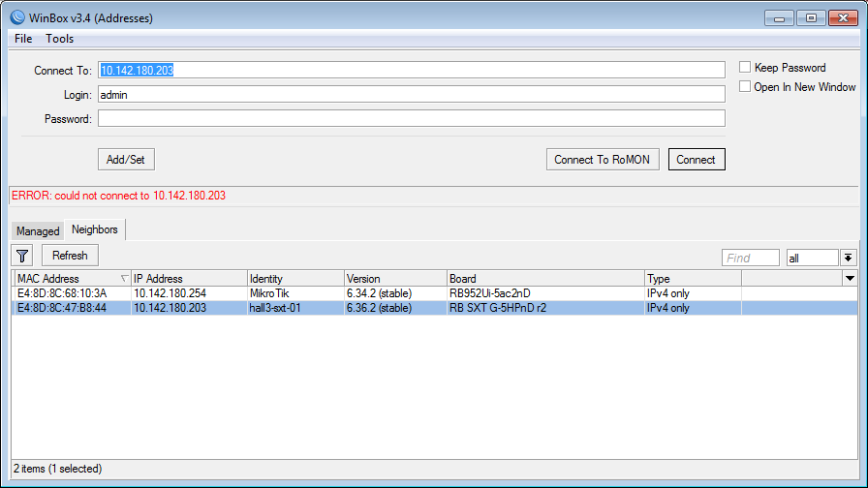Enable Open In New Window checkbox

click(x=745, y=87)
